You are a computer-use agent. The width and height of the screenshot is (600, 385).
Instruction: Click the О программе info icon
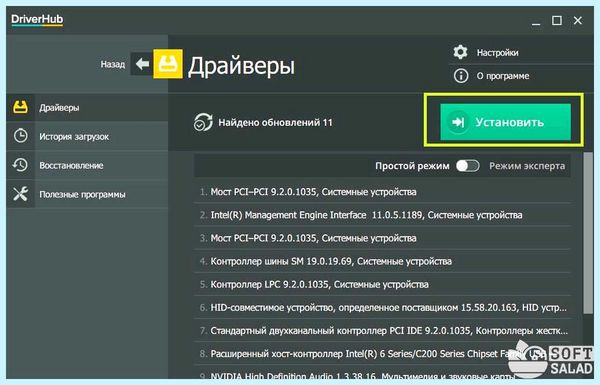(x=461, y=76)
